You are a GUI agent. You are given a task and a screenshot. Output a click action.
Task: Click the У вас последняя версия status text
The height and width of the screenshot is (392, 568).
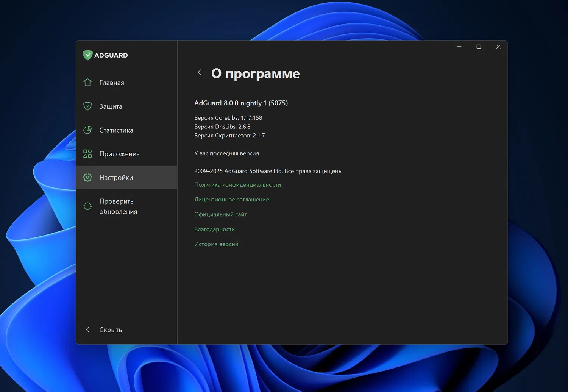click(226, 153)
